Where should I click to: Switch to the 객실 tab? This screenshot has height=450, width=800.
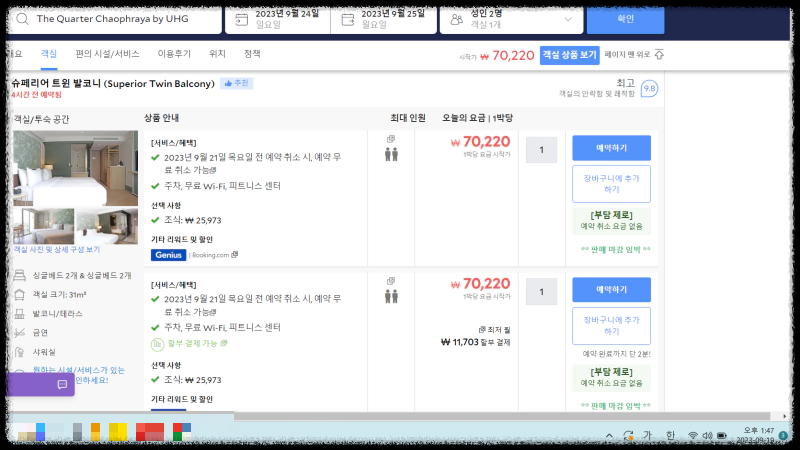pos(49,54)
